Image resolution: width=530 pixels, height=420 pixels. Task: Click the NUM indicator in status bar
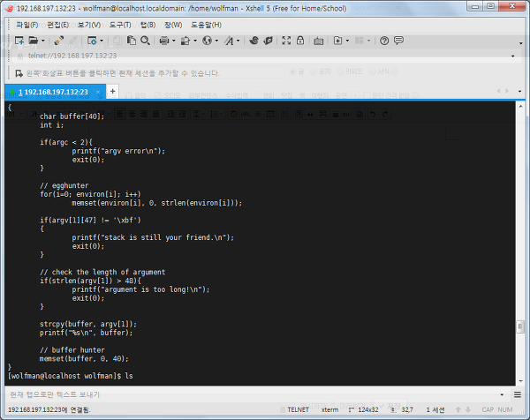[505, 409]
